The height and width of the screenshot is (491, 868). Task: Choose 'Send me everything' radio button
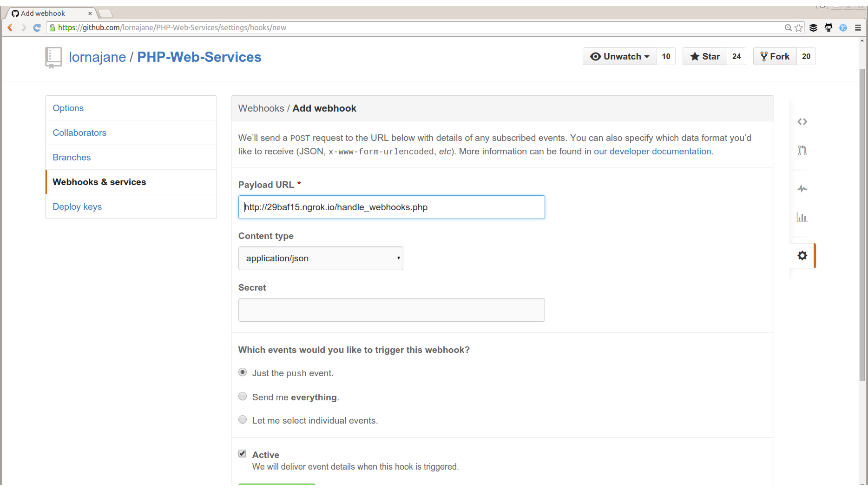click(243, 397)
